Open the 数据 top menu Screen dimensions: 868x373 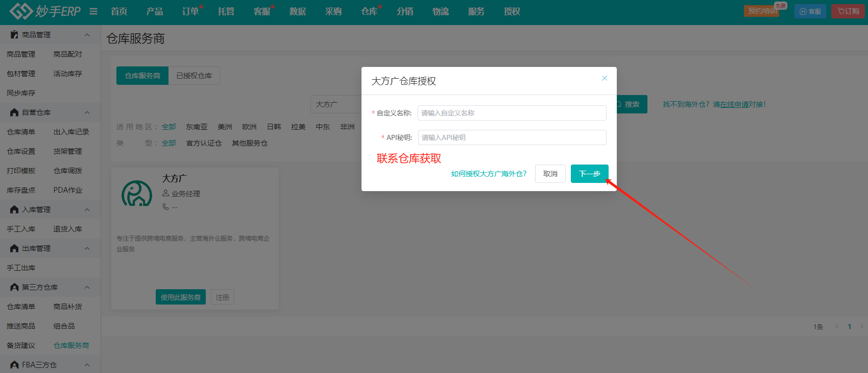[298, 11]
